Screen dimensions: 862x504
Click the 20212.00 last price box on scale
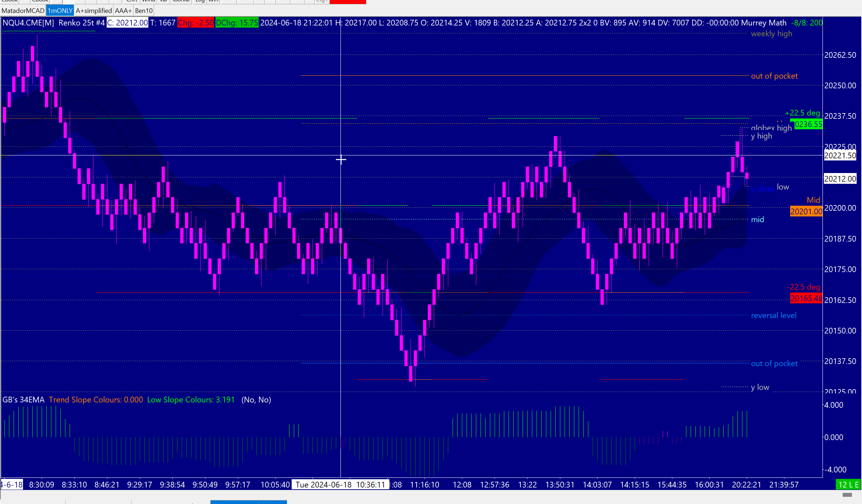click(x=840, y=179)
